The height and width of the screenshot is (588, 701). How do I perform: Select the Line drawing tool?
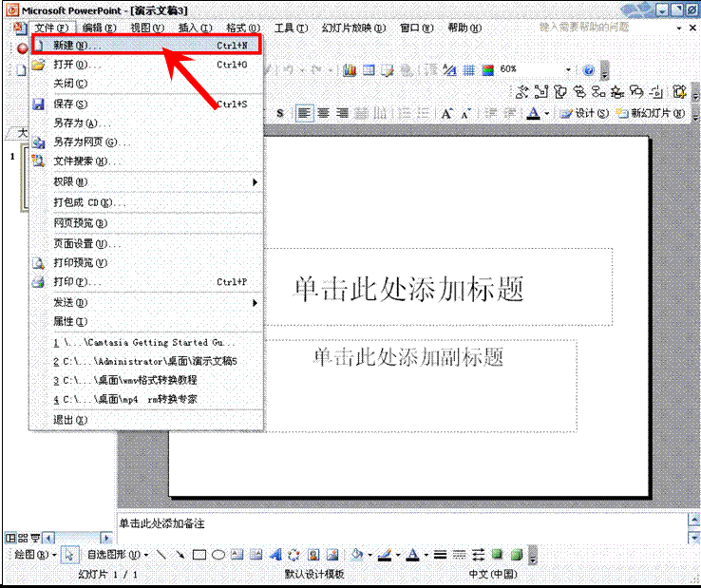(x=161, y=555)
